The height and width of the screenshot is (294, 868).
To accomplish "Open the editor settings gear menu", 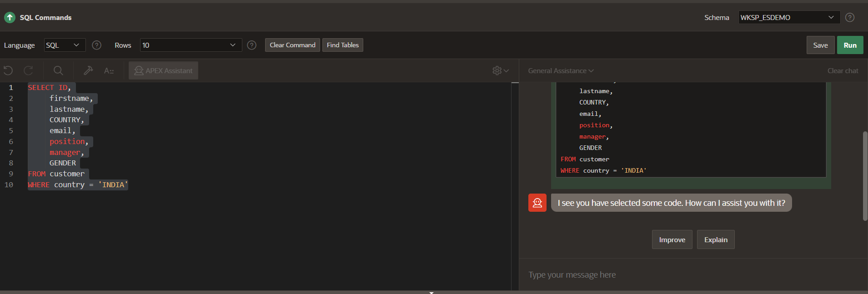I will 500,70.
